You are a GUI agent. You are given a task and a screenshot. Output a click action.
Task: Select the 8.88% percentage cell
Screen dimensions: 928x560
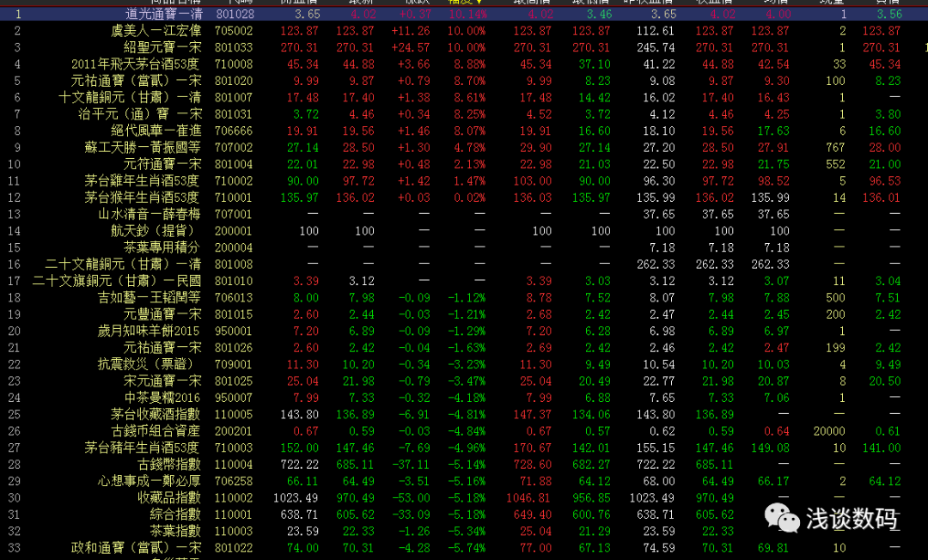click(x=470, y=64)
